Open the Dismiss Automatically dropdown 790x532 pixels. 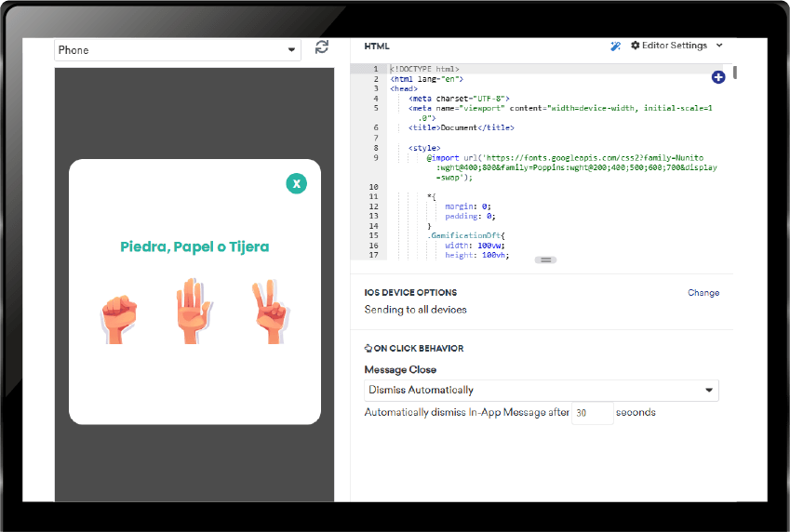(x=542, y=390)
